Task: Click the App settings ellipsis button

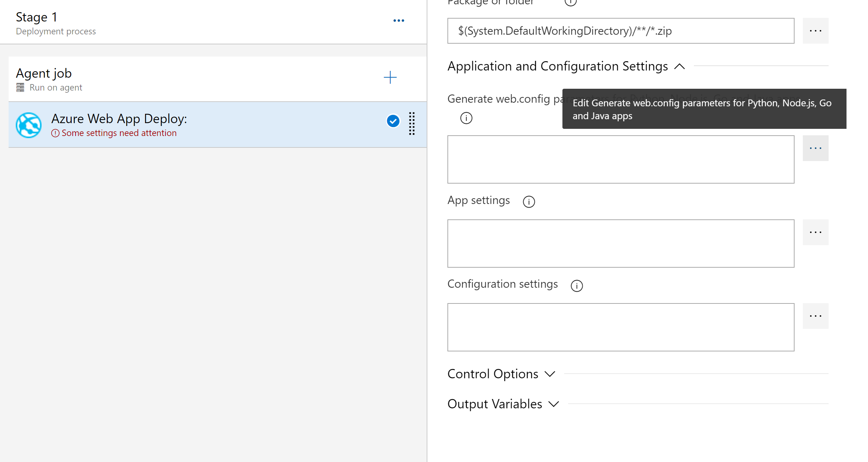Action: [816, 232]
